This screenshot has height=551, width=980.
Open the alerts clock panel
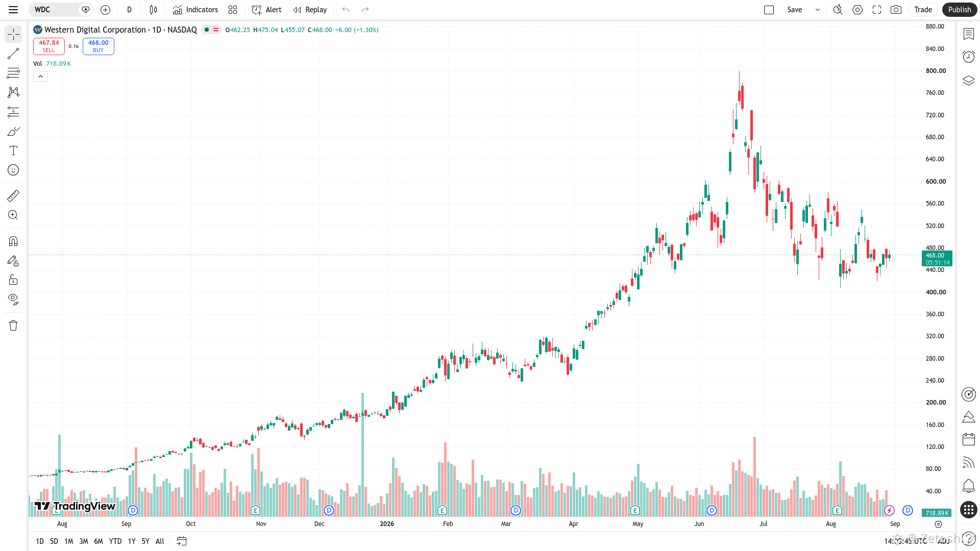968,57
